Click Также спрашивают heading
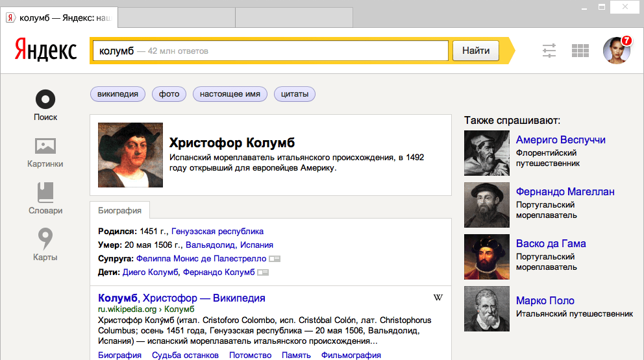Viewport: 644px width, 360px height. pyautogui.click(x=512, y=120)
